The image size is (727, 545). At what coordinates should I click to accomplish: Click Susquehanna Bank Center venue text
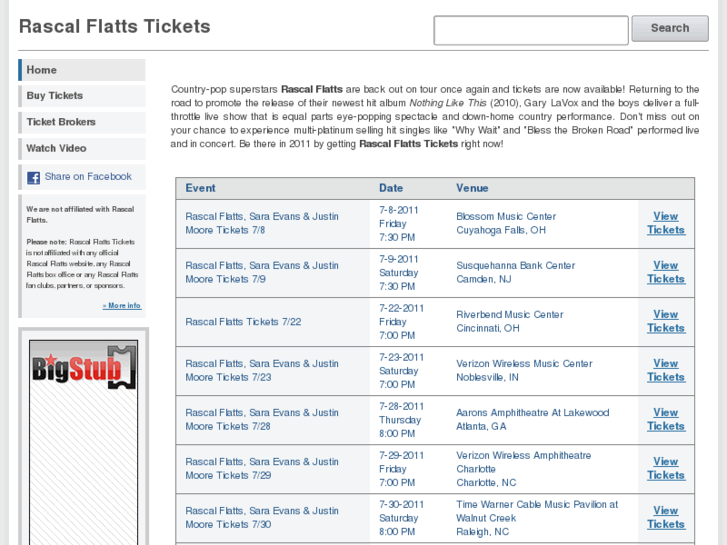click(516, 265)
